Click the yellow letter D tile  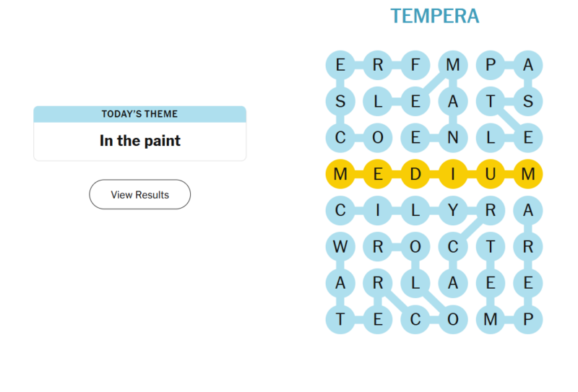coord(415,174)
